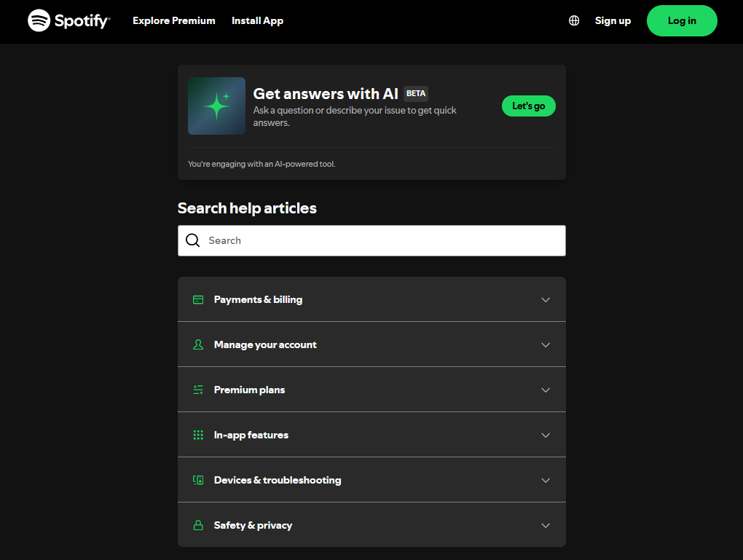Focus the Search help articles field
743x560 pixels.
coord(371,241)
